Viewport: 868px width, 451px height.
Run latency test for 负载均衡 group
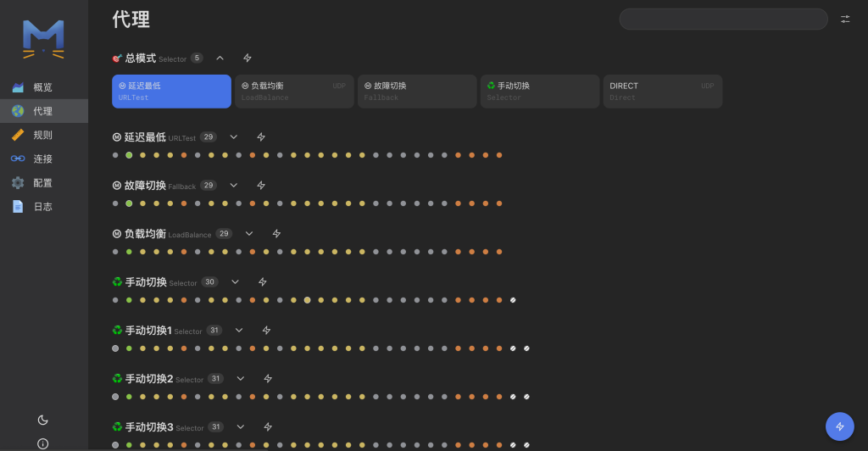coord(276,234)
